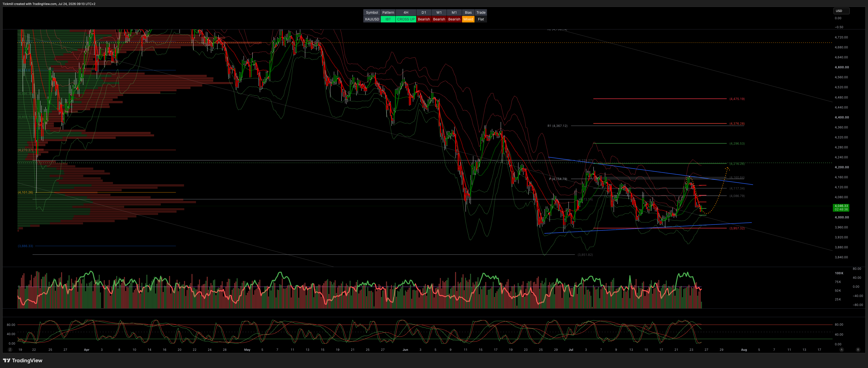The width and height of the screenshot is (868, 368).
Task: Click the Bearish cell under M1
Action: pos(454,19)
